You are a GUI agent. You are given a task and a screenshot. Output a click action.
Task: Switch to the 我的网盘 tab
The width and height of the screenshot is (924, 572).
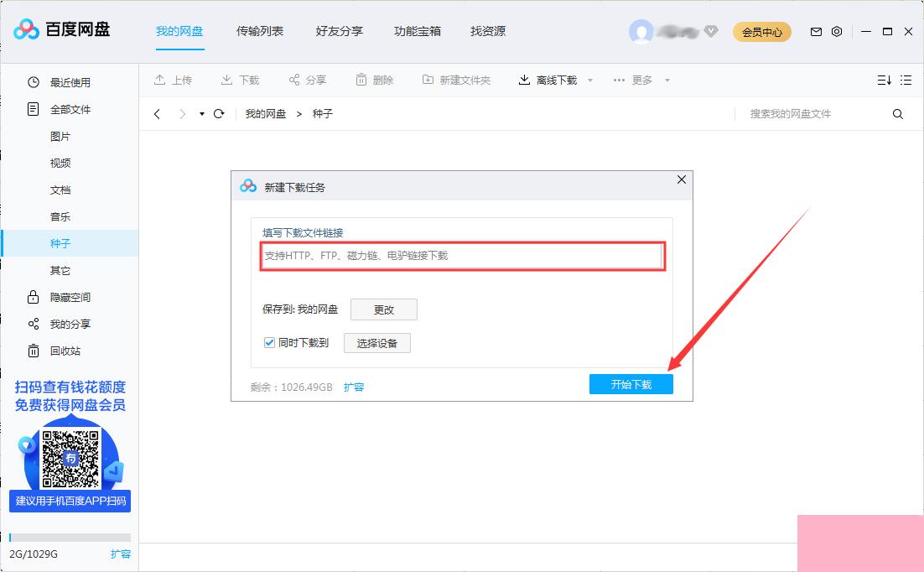pos(179,31)
